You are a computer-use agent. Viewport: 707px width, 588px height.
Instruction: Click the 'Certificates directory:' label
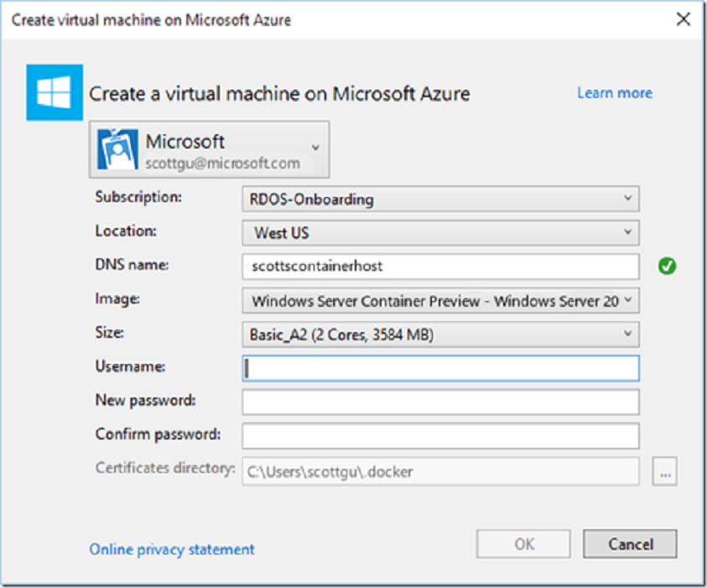[x=165, y=468]
